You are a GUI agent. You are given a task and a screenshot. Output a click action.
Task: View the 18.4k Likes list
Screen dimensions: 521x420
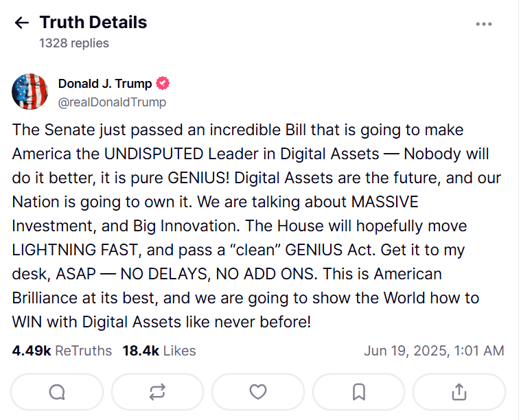coord(159,351)
